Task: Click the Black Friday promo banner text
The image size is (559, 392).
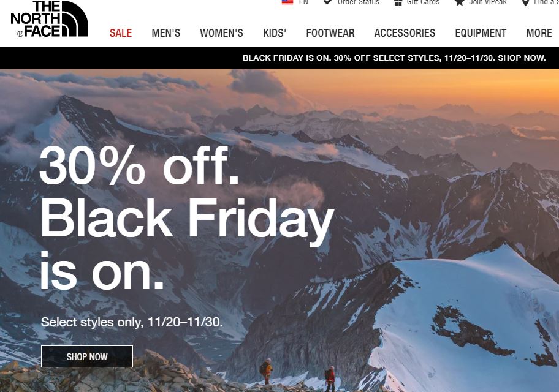Action: click(x=394, y=58)
